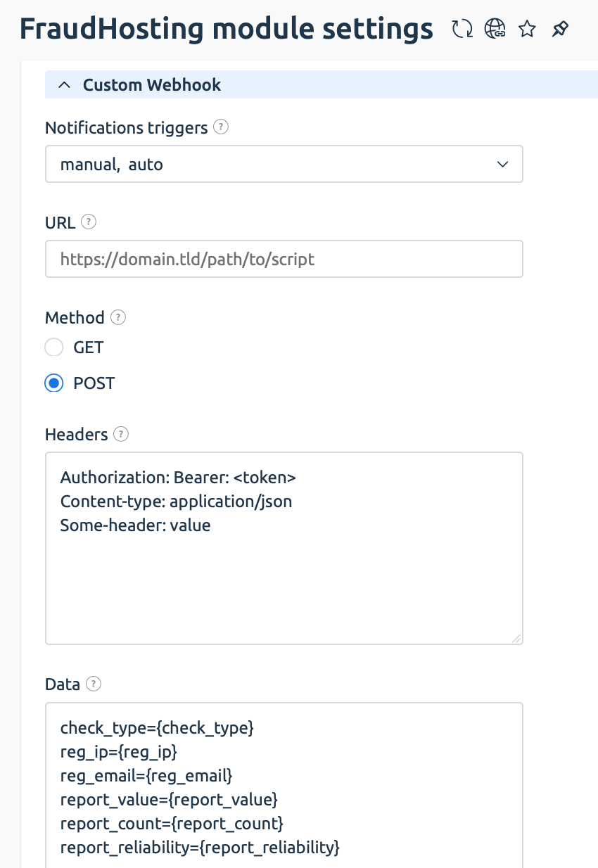Open the Notifications triggers dropdown
This screenshot has height=868, width=598.
[284, 165]
